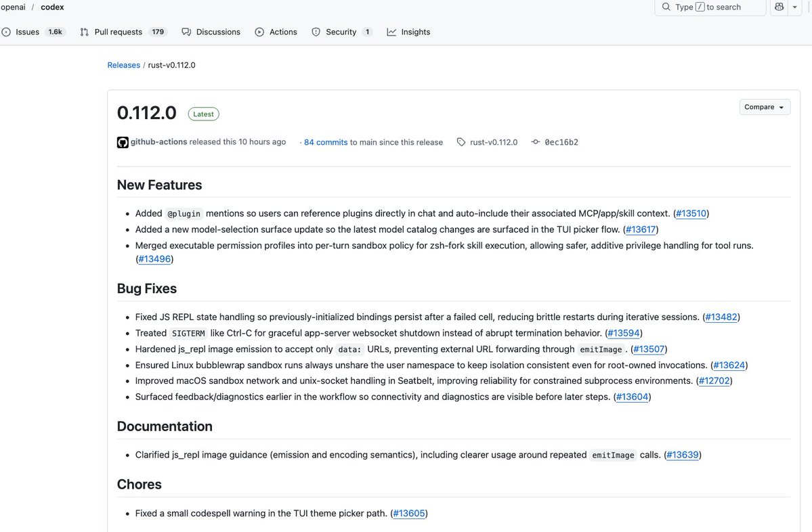
Task: Open pull request #13605
Action: pos(409,513)
